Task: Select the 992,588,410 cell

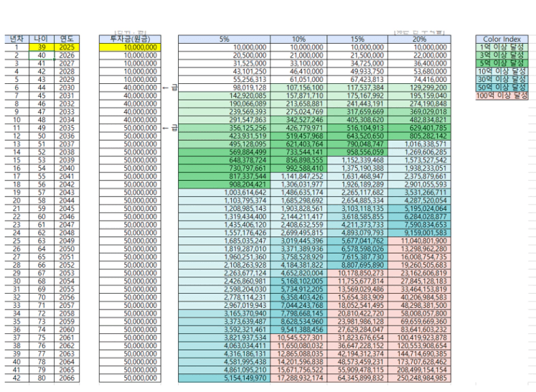Action: (298, 168)
